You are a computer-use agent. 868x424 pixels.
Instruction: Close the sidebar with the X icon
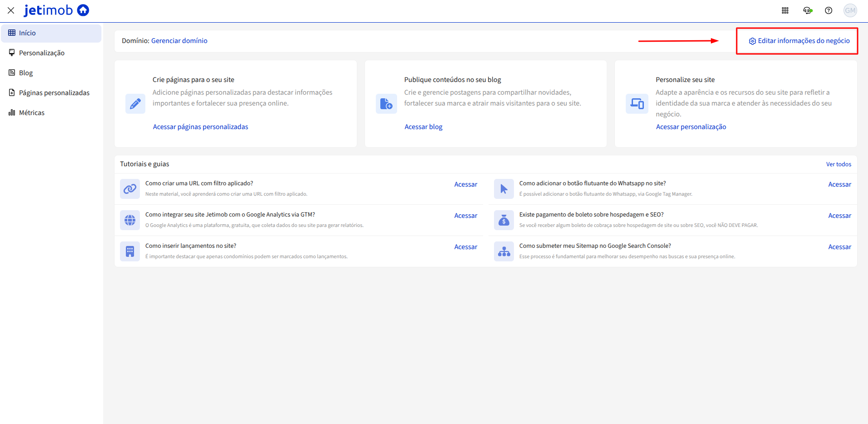point(11,10)
